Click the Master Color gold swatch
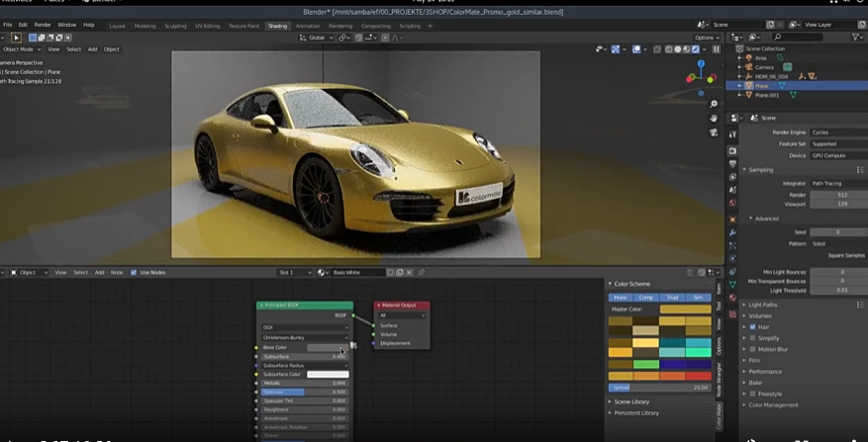The image size is (868, 442). 684,309
